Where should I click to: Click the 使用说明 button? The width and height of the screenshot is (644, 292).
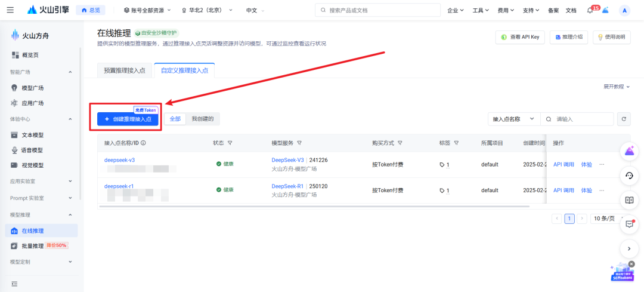pyautogui.click(x=611, y=37)
